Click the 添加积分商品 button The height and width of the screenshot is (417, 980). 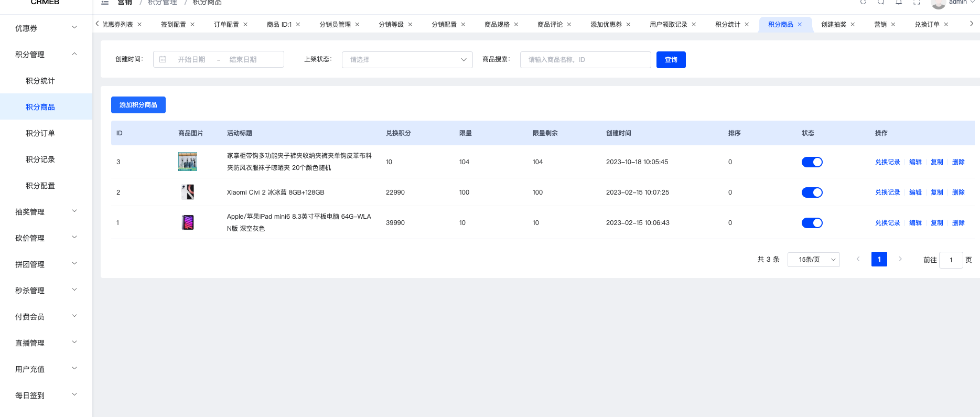tap(138, 105)
